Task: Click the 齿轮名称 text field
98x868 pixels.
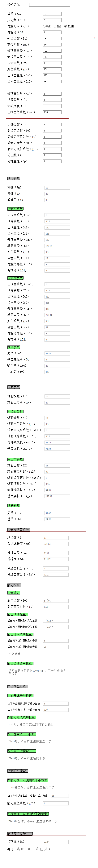Action: pyautogui.click(x=49, y=5)
